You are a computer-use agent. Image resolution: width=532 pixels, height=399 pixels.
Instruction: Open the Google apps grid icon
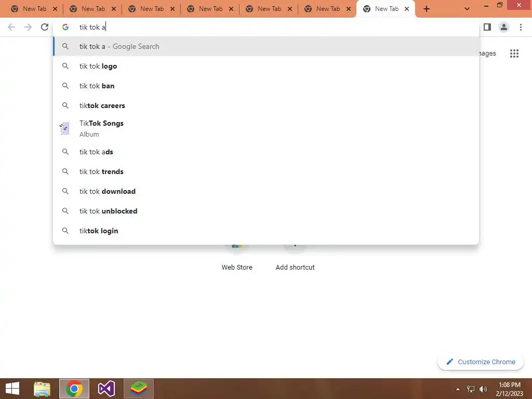tap(514, 54)
